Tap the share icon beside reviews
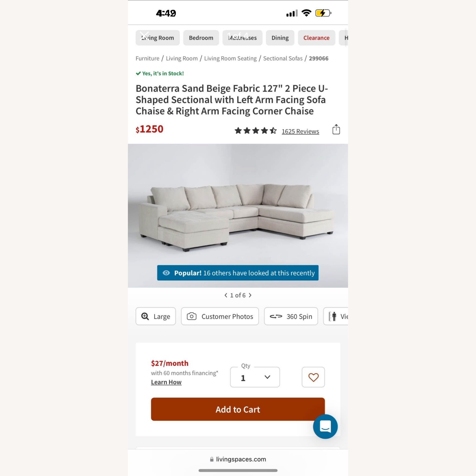The height and width of the screenshot is (476, 476). coord(336,129)
